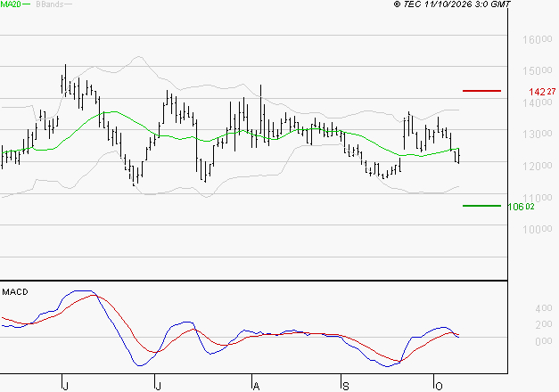Screen dimensions: 559x392
Task: Click the first J month label
Action: coord(65,386)
